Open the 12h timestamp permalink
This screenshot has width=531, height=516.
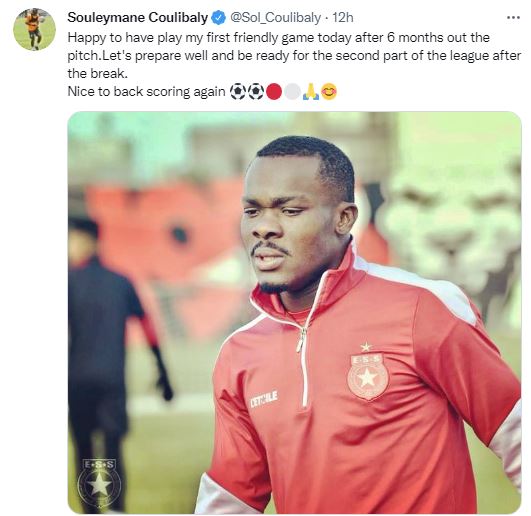(x=343, y=18)
